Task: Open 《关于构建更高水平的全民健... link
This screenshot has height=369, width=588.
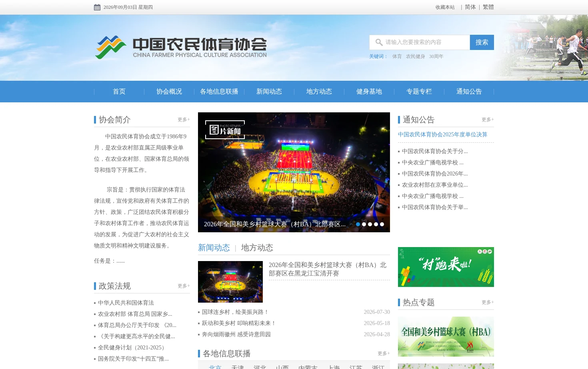Action: click(136, 336)
